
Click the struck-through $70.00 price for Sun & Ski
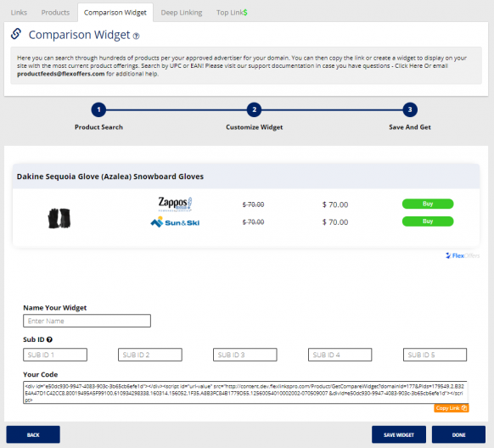coord(253,222)
